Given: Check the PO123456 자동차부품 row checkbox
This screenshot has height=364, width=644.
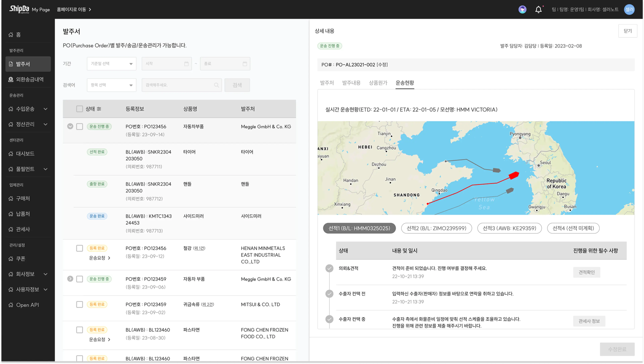Looking at the screenshot, I should coord(79,126).
